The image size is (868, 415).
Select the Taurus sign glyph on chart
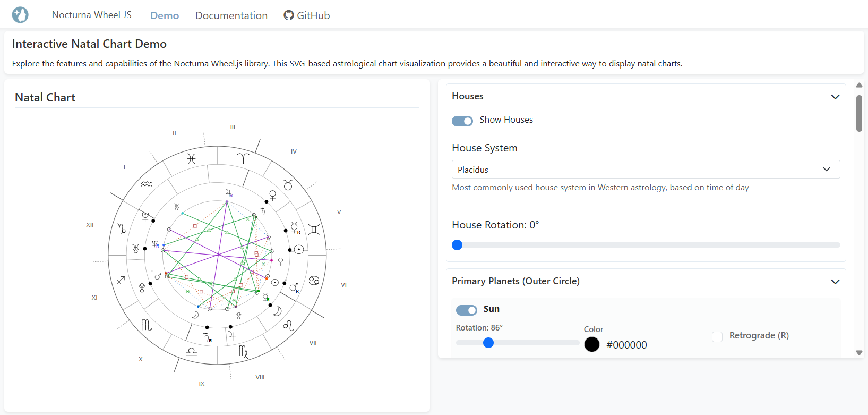[288, 185]
